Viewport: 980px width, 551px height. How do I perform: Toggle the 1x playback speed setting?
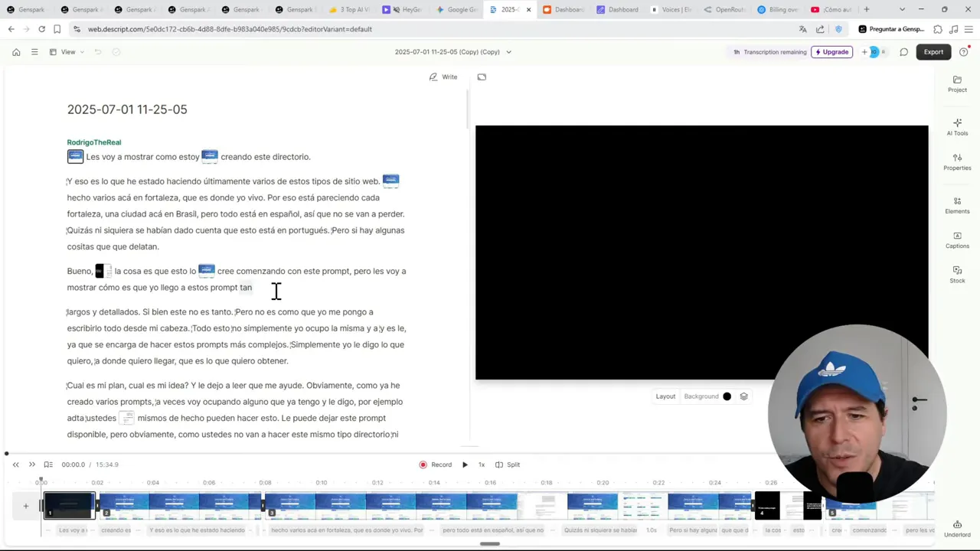481,465
